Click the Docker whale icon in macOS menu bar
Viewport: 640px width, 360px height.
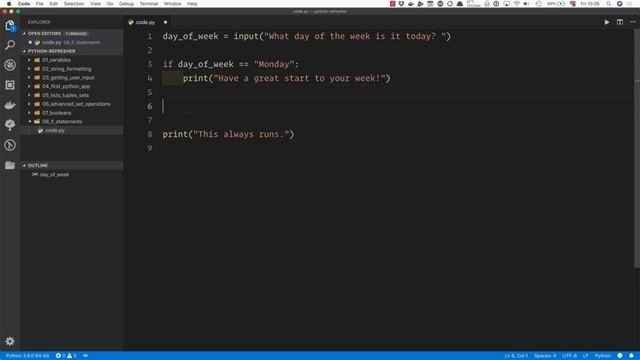[411, 4]
